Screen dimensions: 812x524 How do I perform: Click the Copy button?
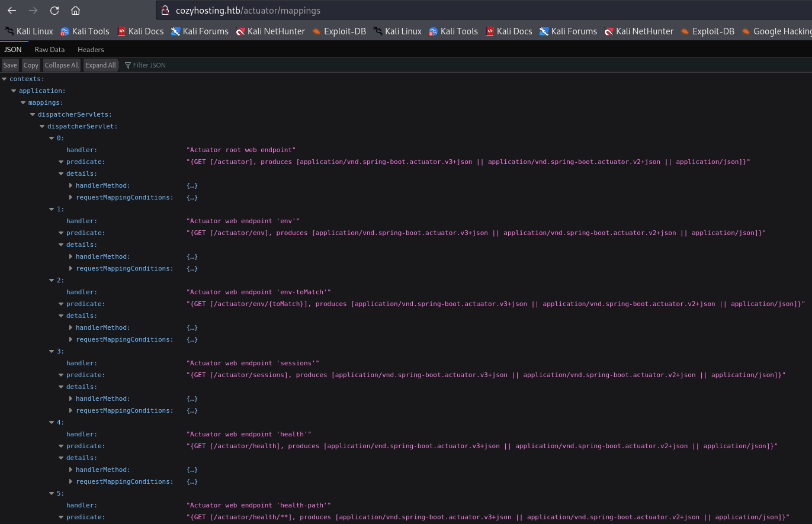pyautogui.click(x=31, y=65)
